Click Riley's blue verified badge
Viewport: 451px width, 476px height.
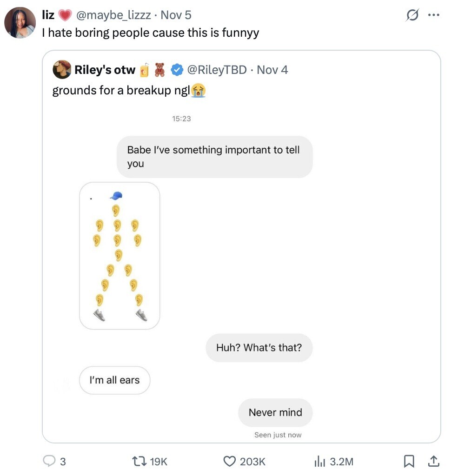point(177,70)
